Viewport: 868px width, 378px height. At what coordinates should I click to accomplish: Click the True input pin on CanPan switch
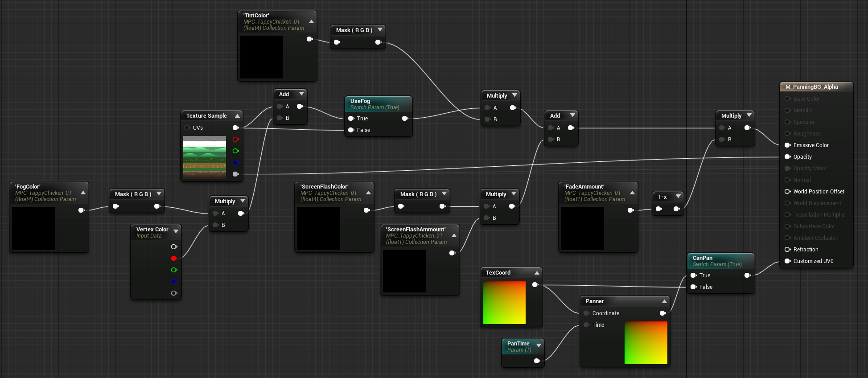(x=693, y=275)
